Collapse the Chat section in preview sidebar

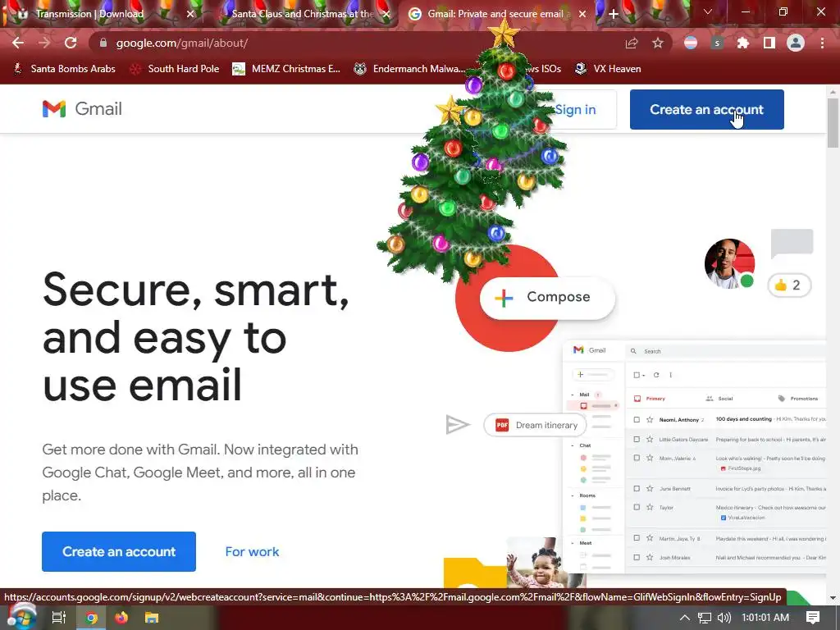[573, 445]
